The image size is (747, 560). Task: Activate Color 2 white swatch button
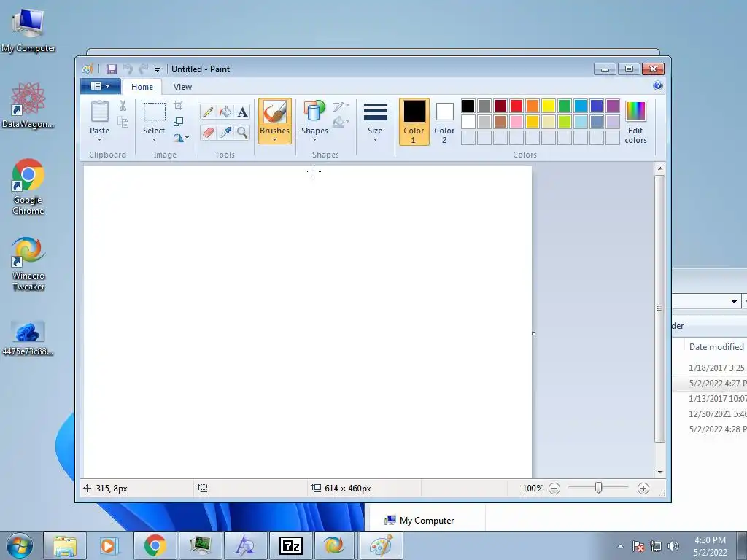(x=444, y=122)
